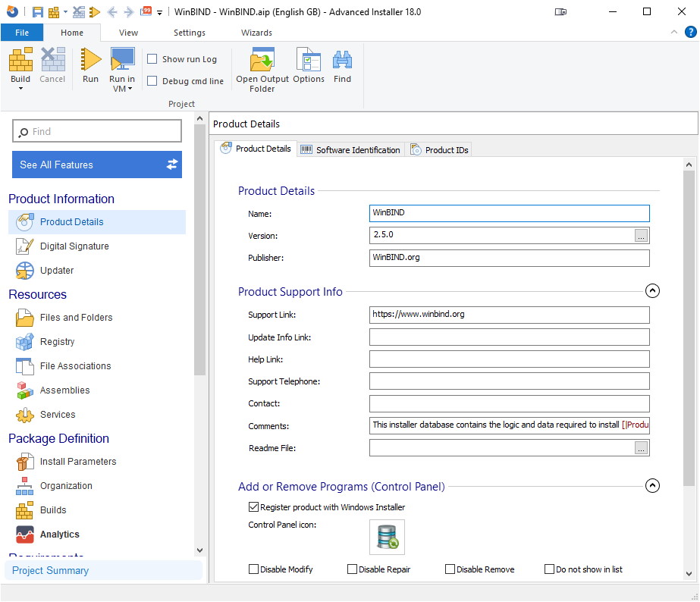Click the See All Features button
Image resolution: width=700 pixels, height=602 pixels.
click(97, 165)
